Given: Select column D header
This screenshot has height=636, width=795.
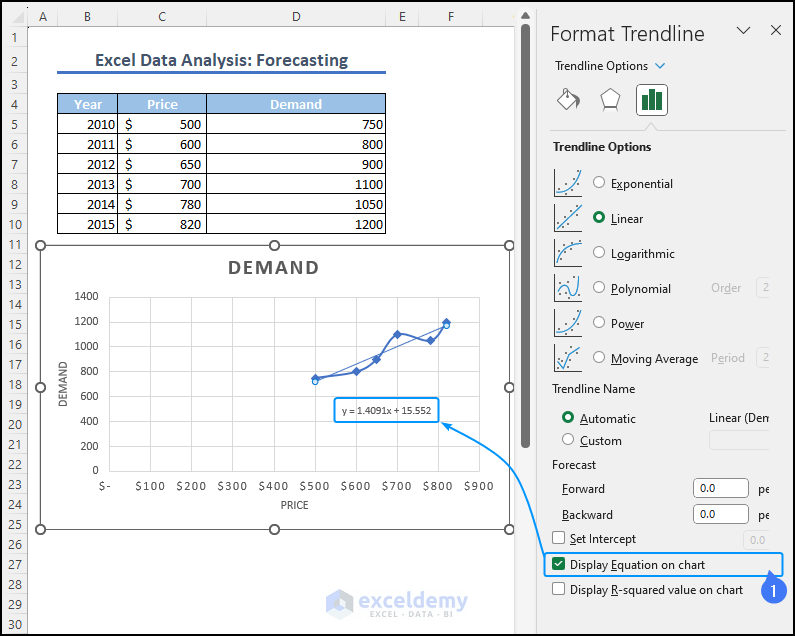Looking at the screenshot, I should 296,17.
